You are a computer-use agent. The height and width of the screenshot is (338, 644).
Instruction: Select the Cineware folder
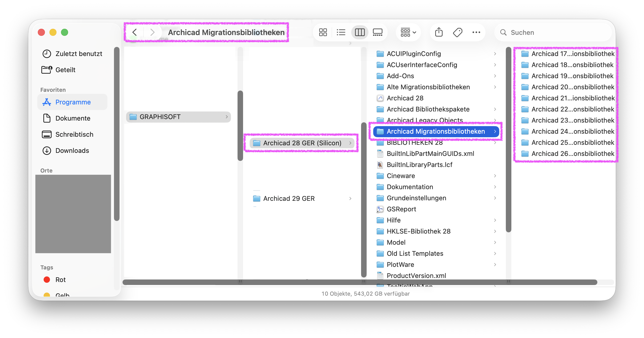(436, 176)
